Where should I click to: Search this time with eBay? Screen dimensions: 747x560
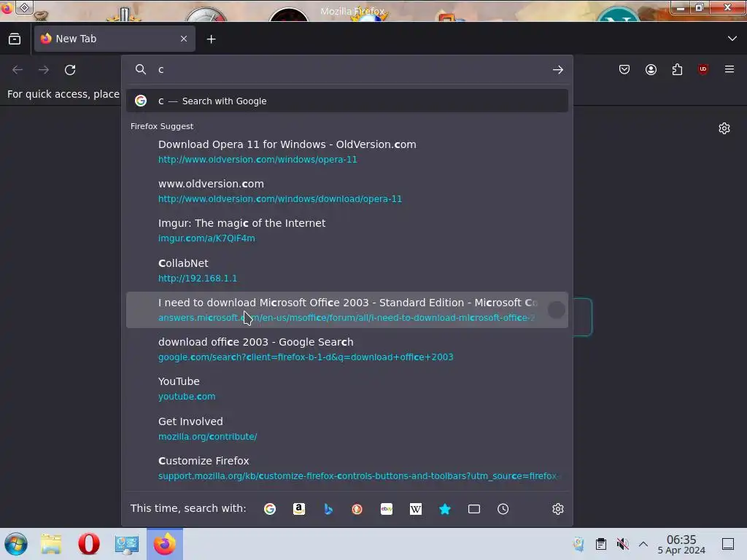387,509
